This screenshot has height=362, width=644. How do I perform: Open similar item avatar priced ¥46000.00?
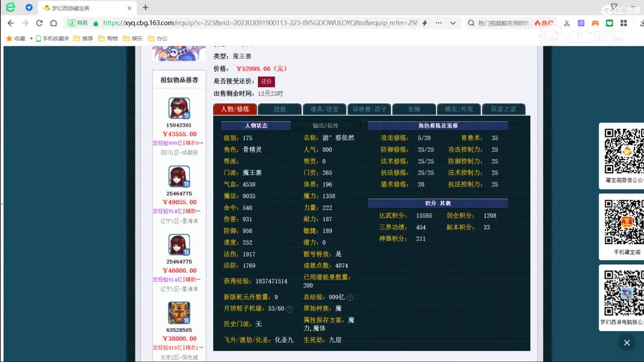click(x=179, y=245)
